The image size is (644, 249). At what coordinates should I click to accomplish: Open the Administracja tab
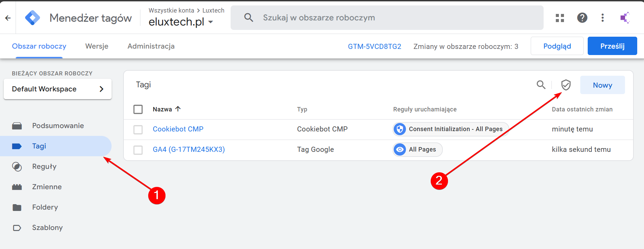click(x=151, y=46)
